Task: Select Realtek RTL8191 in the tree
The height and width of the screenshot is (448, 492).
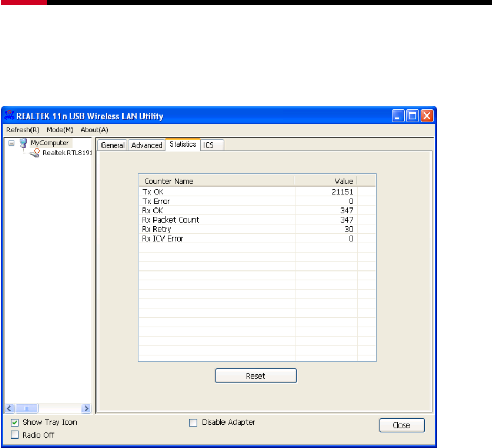Action: coord(67,153)
